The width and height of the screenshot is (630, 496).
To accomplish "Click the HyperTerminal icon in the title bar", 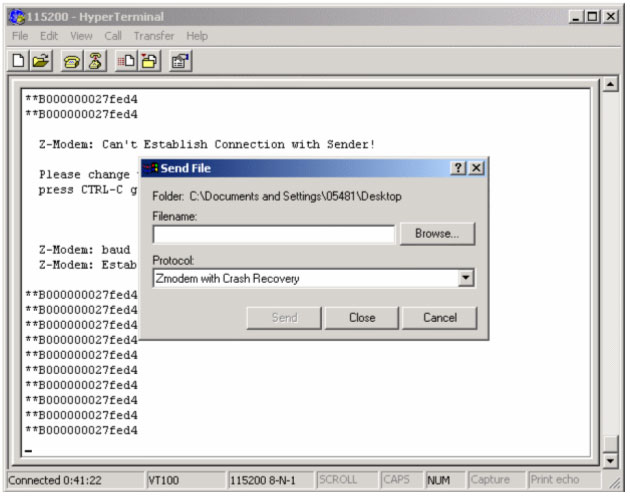I will coord(14,17).
